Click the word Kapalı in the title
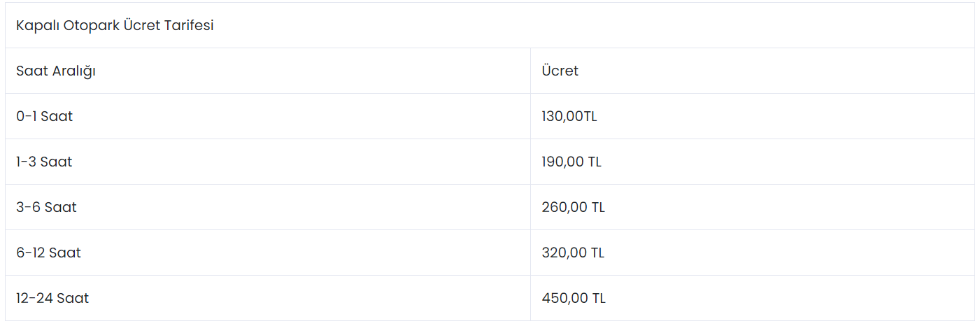 click(x=37, y=27)
